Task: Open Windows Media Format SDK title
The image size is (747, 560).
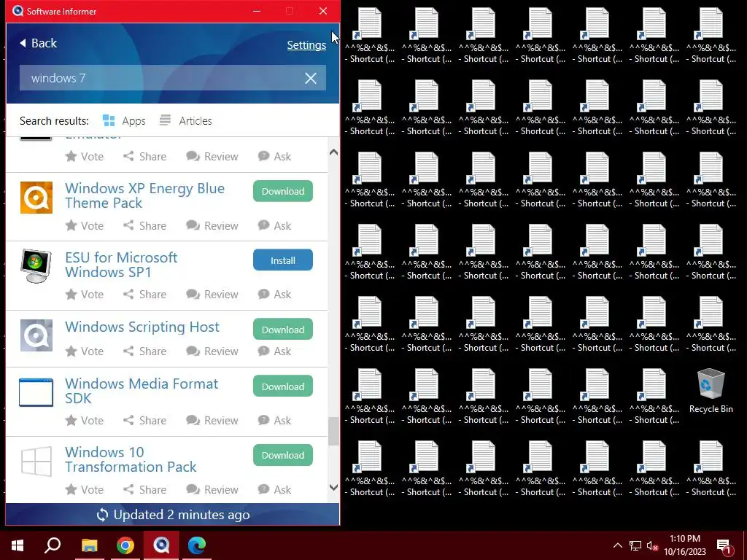Action: point(142,391)
